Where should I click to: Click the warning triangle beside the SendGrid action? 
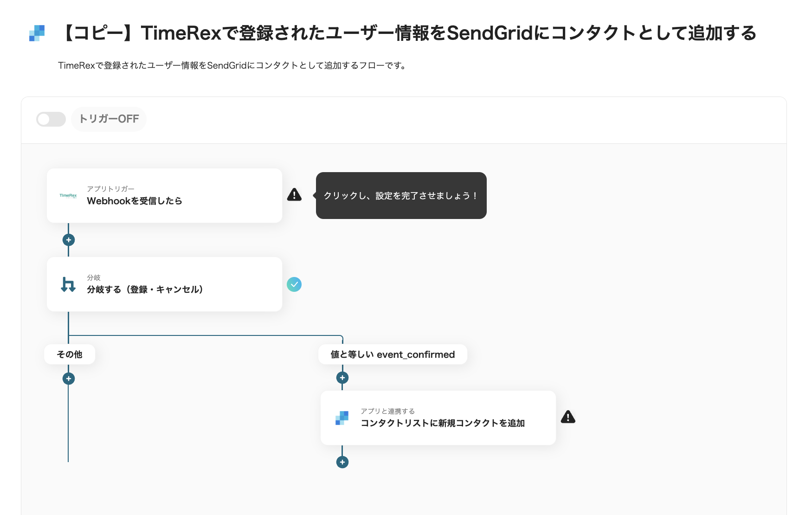(x=568, y=417)
